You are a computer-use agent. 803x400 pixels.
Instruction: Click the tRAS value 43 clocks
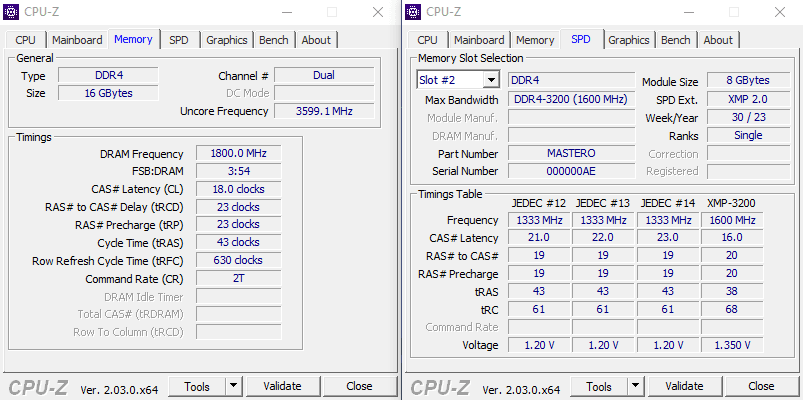[x=239, y=242]
